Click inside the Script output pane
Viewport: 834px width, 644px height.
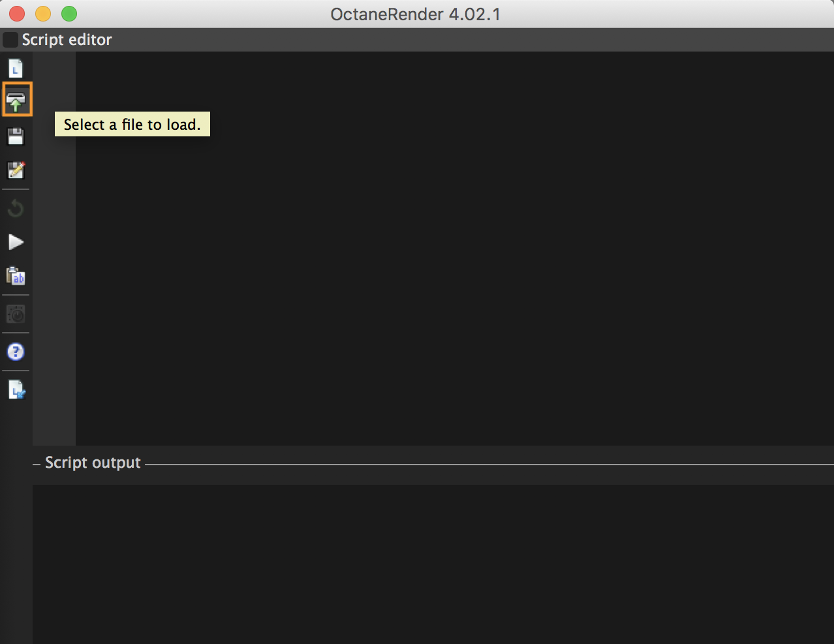[x=433, y=564]
